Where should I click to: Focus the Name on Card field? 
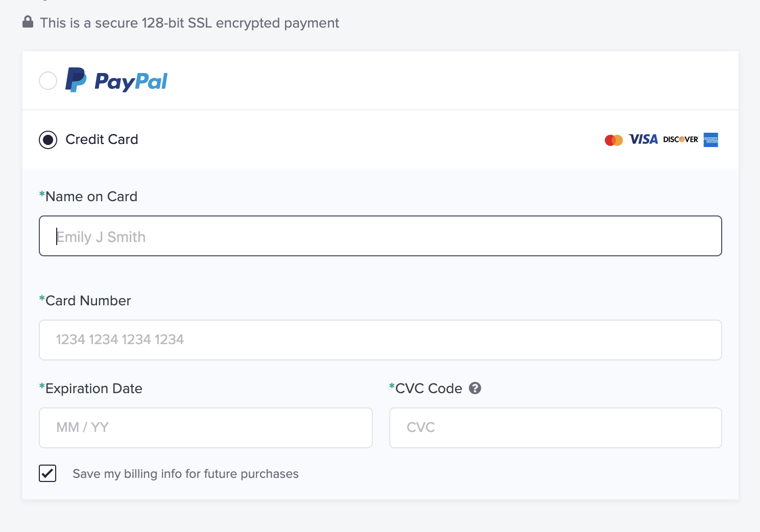tap(381, 236)
